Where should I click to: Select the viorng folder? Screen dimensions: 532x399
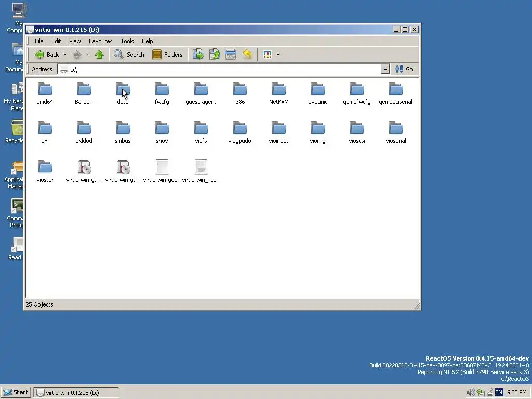pos(318,132)
